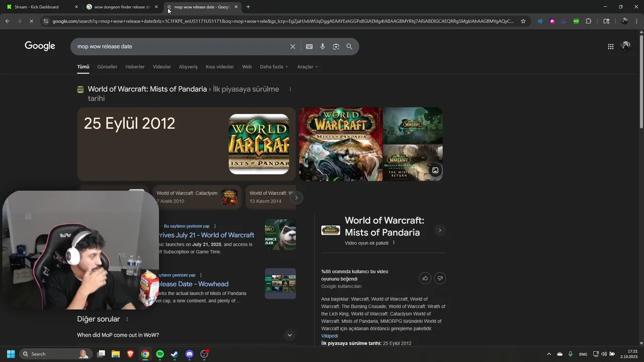Open the Chrome extensions puzzle icon
Image resolution: width=644 pixels, height=362 pixels.
point(589,21)
